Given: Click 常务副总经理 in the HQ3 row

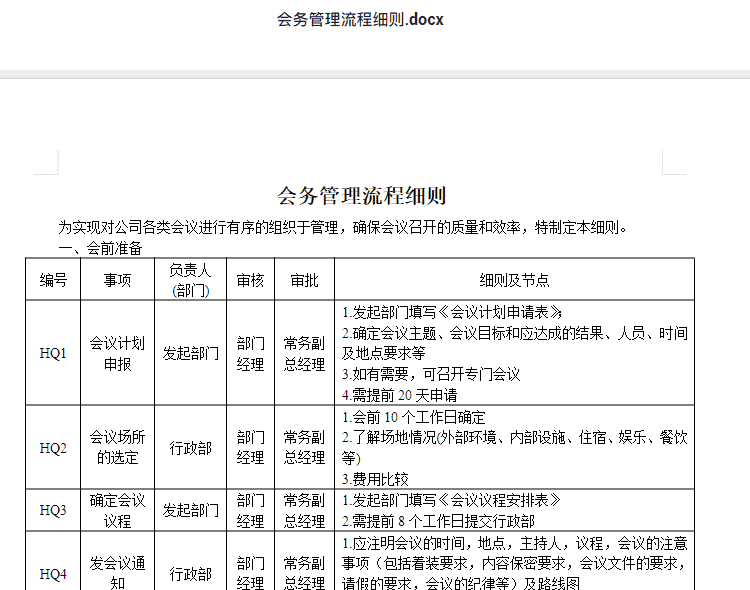Looking at the screenshot, I should point(304,510).
